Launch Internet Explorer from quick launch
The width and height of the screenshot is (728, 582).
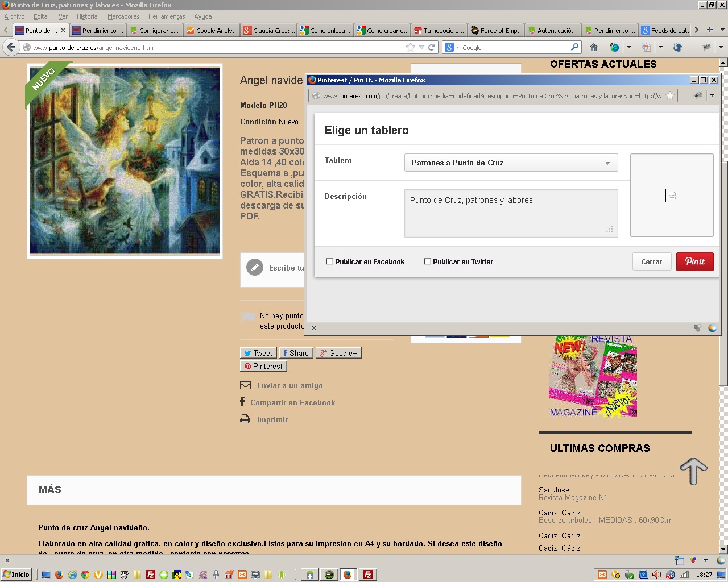coord(72,575)
